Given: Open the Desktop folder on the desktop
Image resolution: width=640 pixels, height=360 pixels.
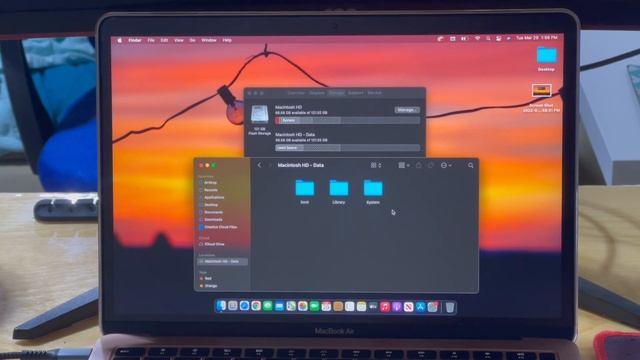Looking at the screenshot, I should [547, 59].
